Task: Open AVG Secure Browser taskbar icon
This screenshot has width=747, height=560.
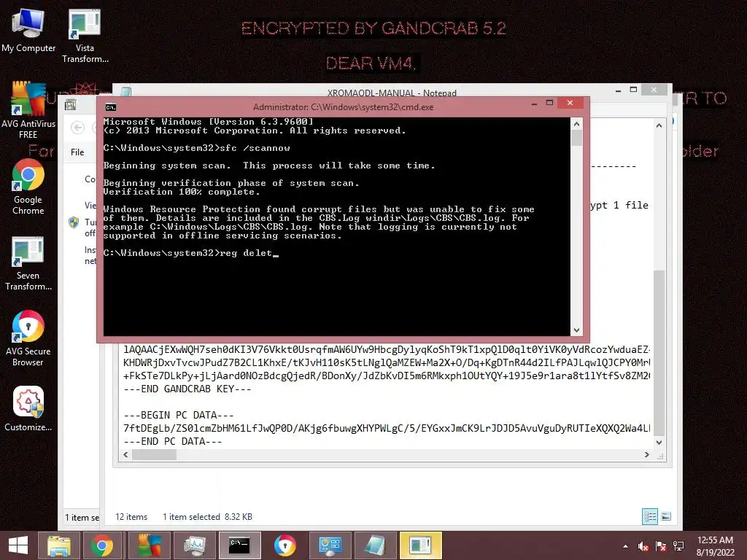Action: [285, 545]
